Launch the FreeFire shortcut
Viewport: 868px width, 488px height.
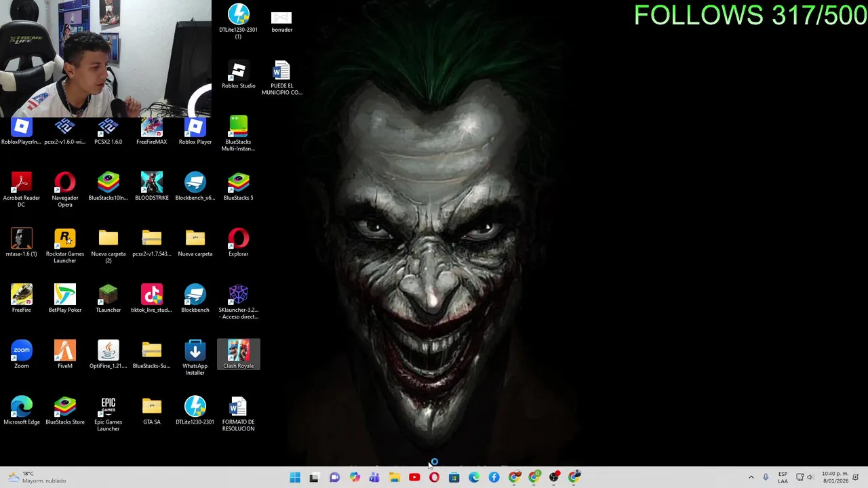[x=22, y=300]
